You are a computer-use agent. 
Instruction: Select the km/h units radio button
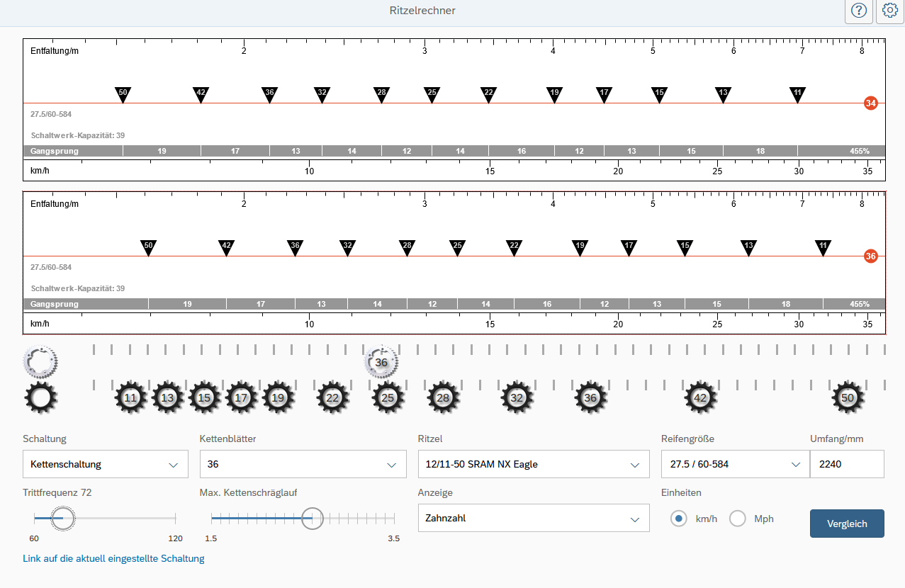[679, 519]
